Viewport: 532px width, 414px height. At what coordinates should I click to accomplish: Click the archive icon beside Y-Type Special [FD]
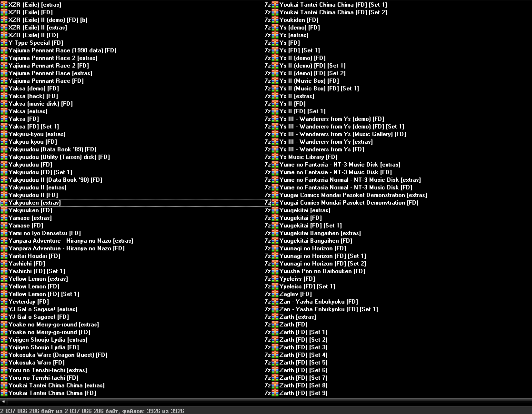4,43
